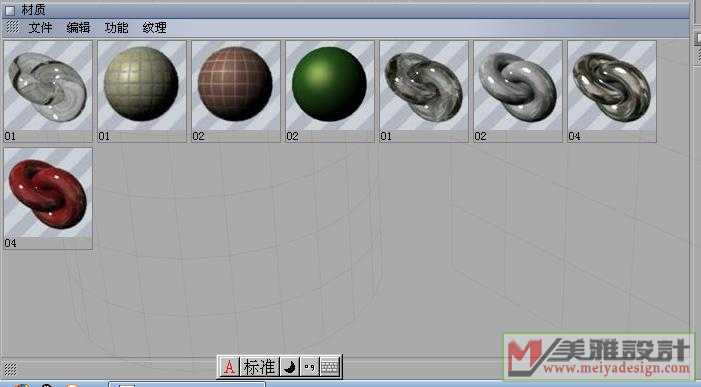Select the gray marble torus material 02
The height and width of the screenshot is (387, 701).
pyautogui.click(x=518, y=91)
